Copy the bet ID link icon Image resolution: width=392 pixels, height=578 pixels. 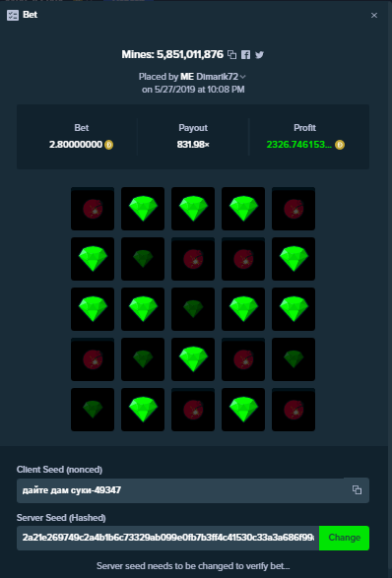pos(231,55)
